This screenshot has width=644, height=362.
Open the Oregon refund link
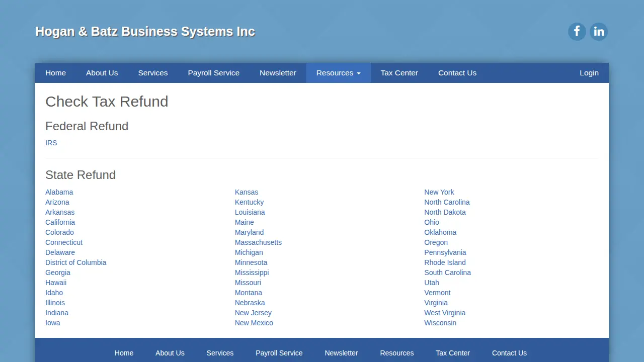pyautogui.click(x=436, y=242)
